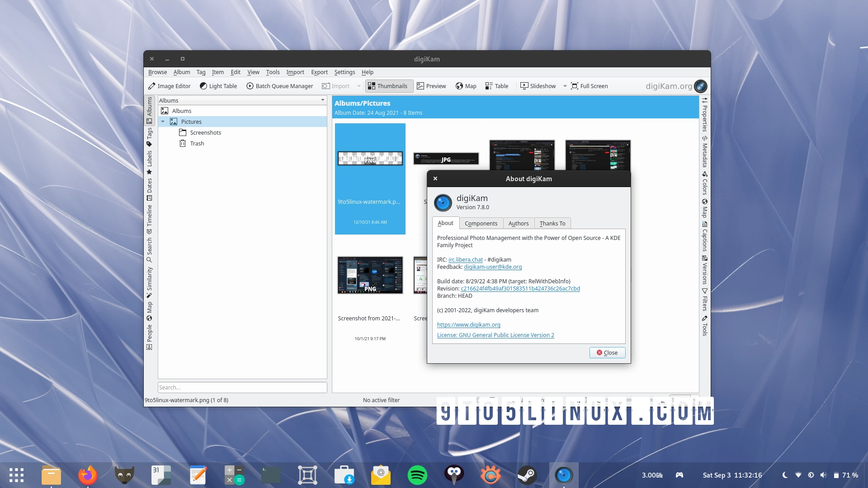Screen dimensions: 868x488
Task: Open the Image Editor from the toolbar
Action: pyautogui.click(x=170, y=86)
